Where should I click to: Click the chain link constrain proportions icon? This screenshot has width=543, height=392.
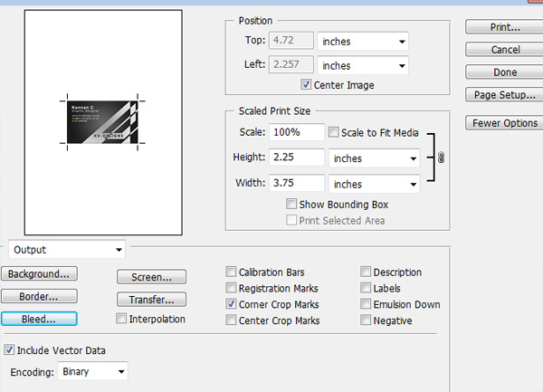(x=441, y=158)
